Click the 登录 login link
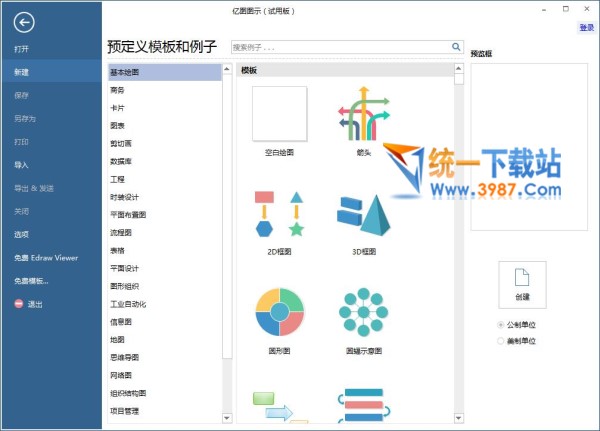Screen dimensions: 600x431 [x=586, y=28]
